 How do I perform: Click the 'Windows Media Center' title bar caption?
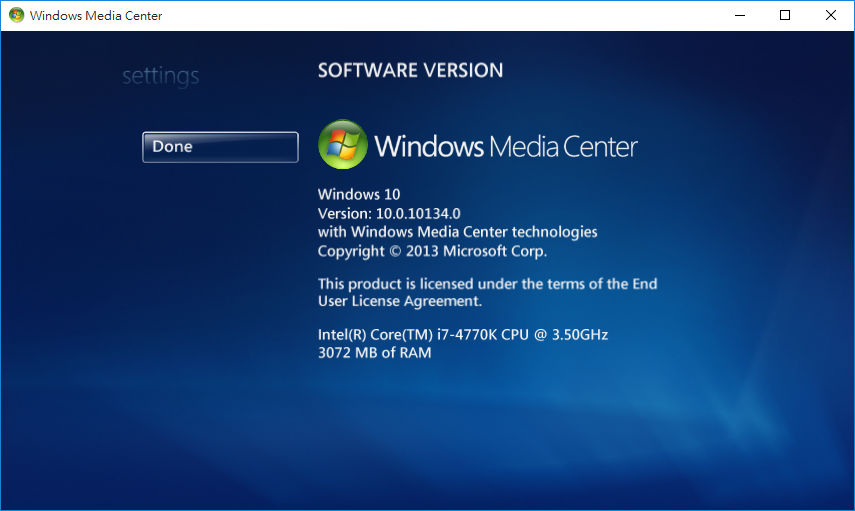point(96,15)
